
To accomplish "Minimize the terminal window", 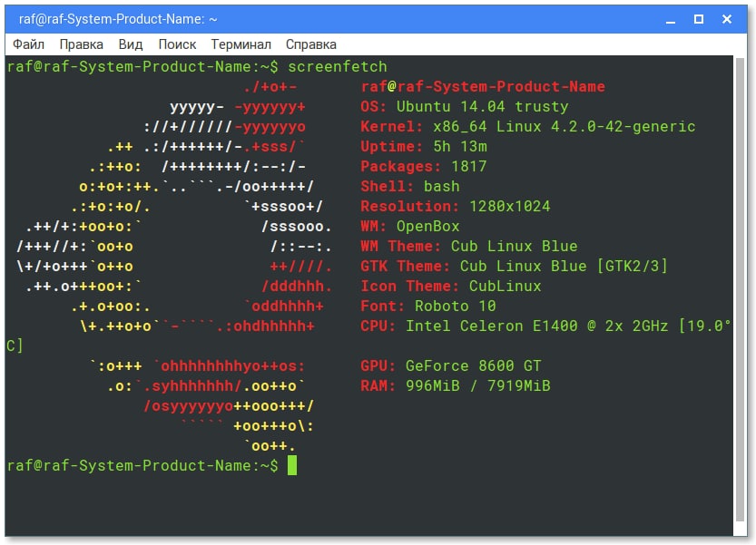I will (x=670, y=19).
